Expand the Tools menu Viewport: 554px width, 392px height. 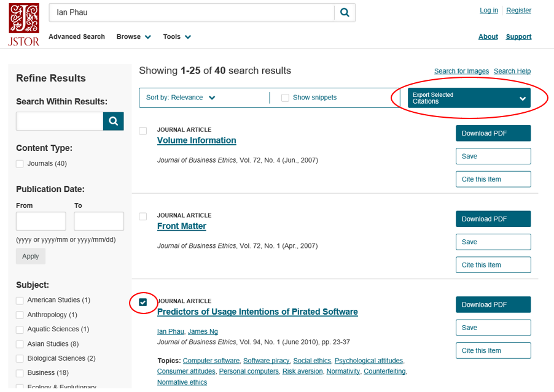[177, 37]
